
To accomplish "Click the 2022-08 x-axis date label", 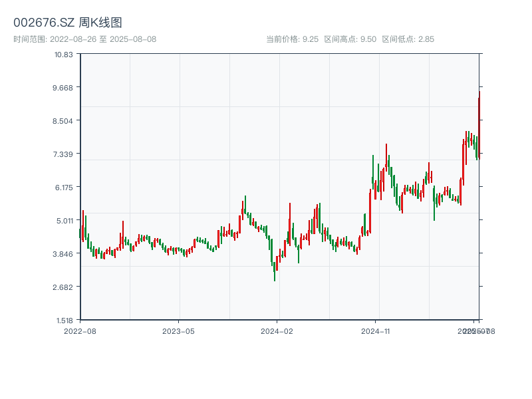I will coord(80,331).
